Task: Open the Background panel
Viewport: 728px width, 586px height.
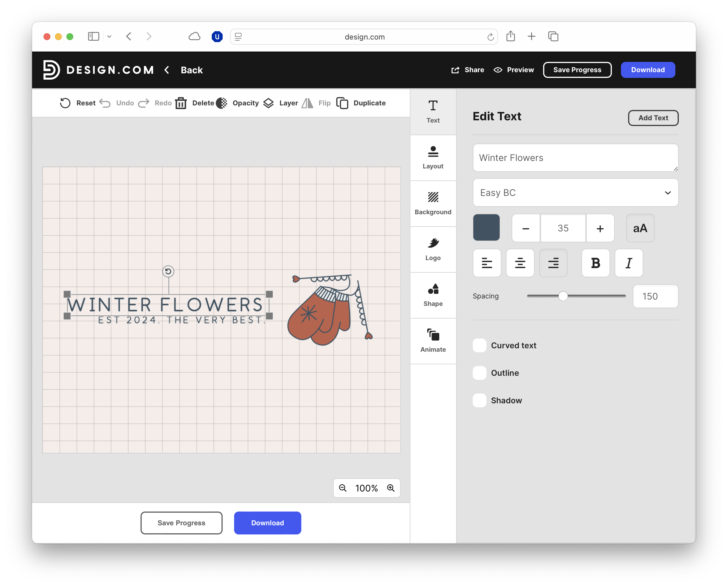Action: (x=433, y=203)
